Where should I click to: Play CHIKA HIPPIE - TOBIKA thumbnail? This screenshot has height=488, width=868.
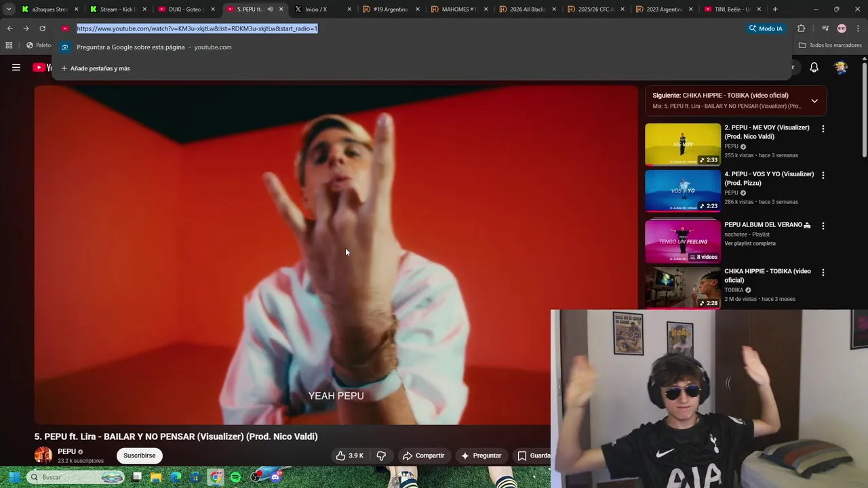(x=683, y=287)
